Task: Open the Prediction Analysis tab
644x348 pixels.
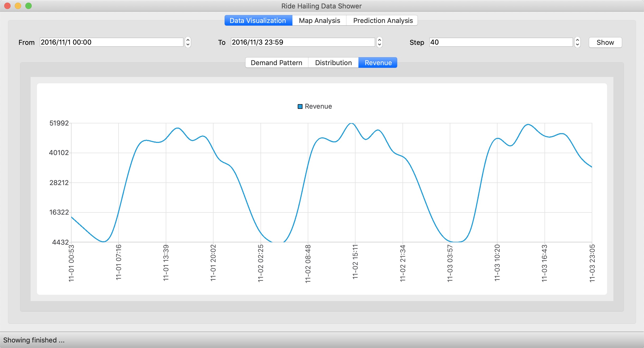Action: (383, 21)
